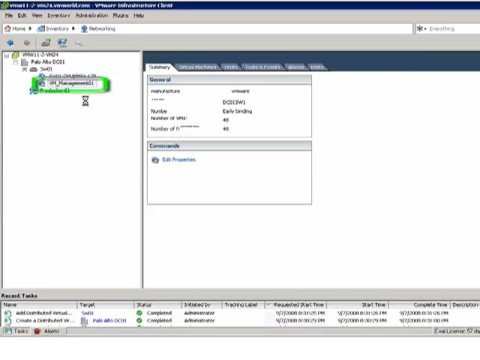Screen dimensions: 480x360
Task: Open the Plugins menu
Action: point(120,15)
